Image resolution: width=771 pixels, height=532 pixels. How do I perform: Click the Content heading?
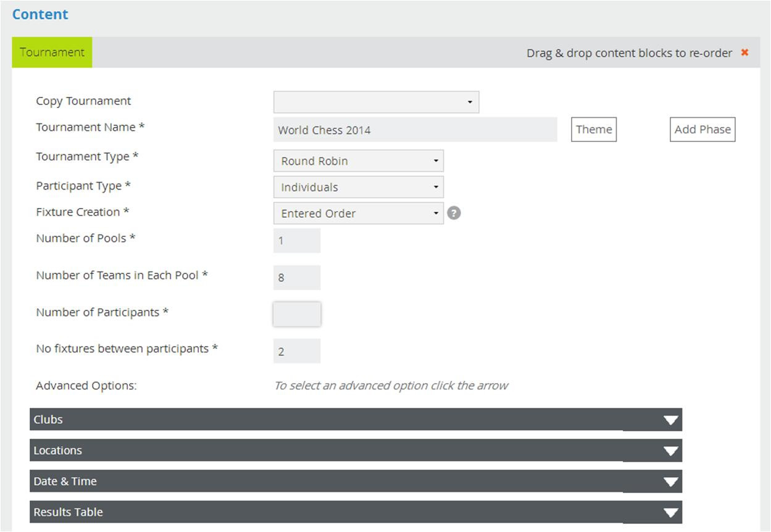[x=40, y=14]
